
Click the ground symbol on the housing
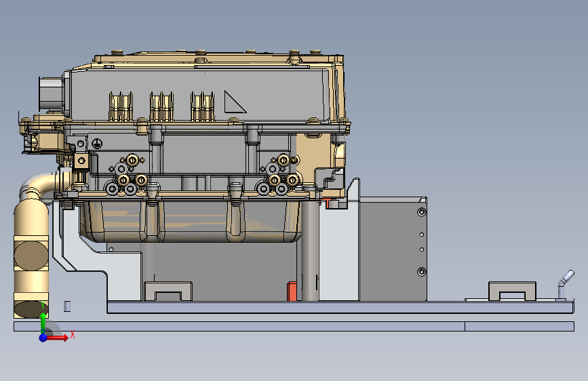pos(97,143)
